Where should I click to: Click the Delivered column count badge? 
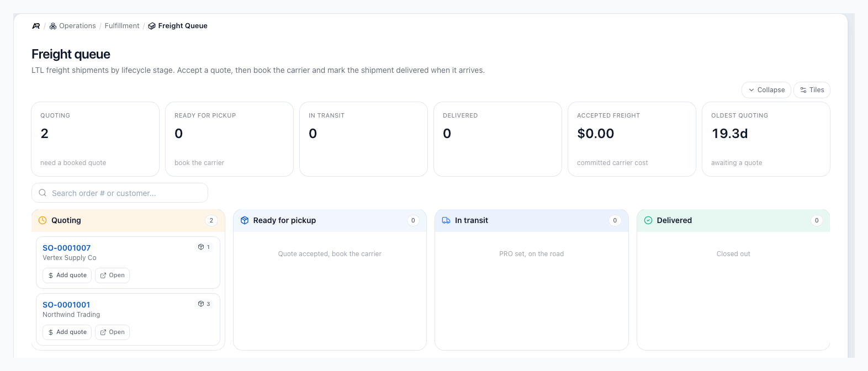(817, 220)
